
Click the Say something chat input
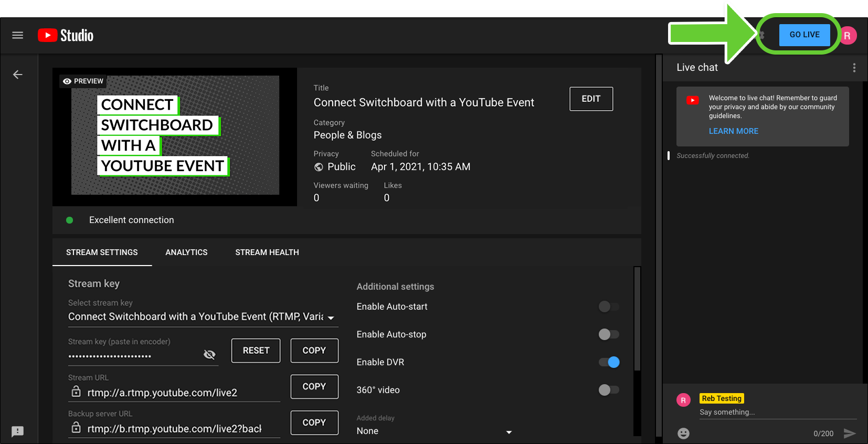pyautogui.click(x=778, y=413)
